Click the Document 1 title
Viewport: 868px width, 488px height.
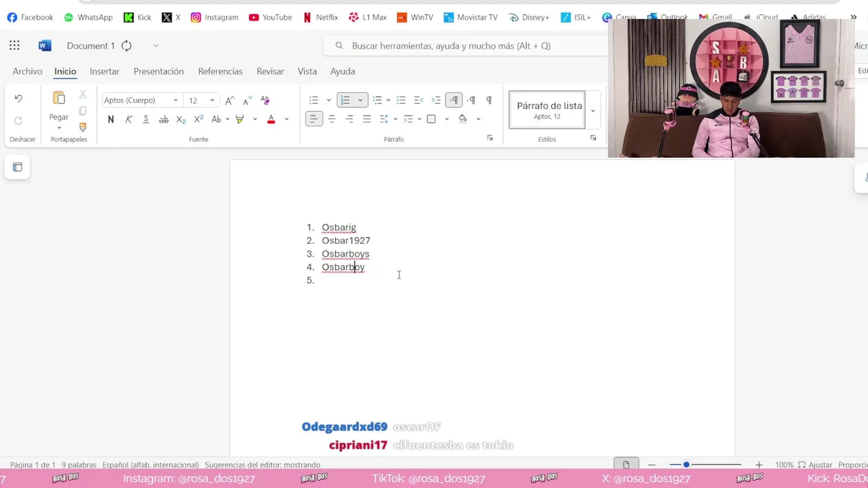tap(91, 45)
